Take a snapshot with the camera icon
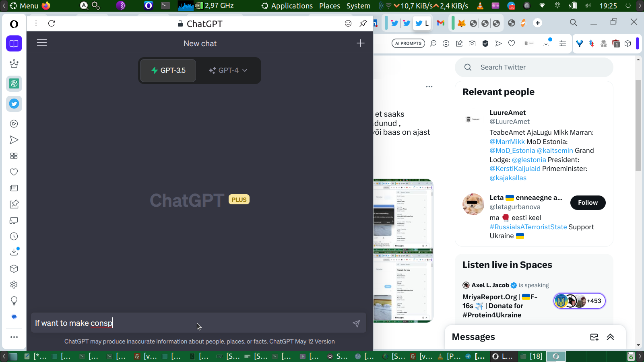The image size is (644, 362). tap(472, 43)
